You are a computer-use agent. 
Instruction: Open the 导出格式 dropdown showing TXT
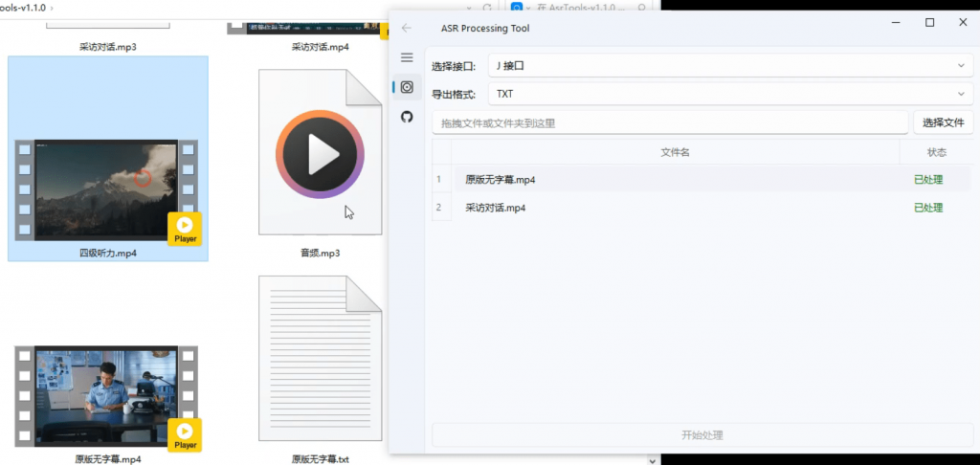point(729,94)
